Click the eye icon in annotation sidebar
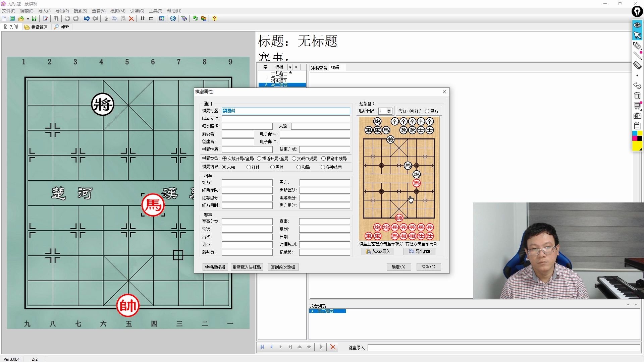644x362 pixels. pyautogui.click(x=637, y=25)
